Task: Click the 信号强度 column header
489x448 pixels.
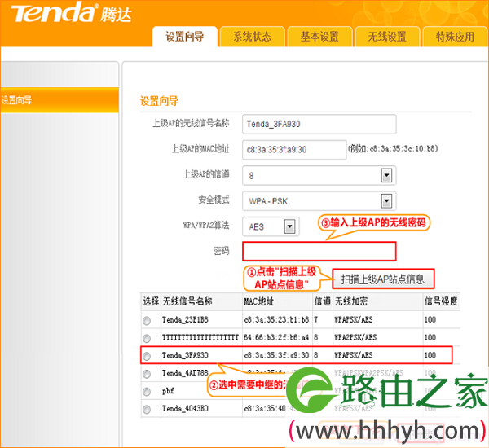Action: tap(441, 301)
